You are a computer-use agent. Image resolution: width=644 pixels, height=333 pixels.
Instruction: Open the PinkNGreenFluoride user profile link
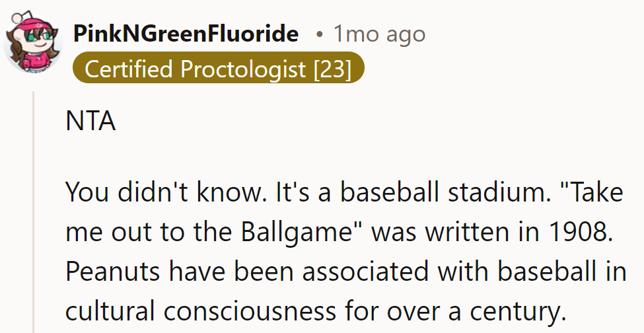pyautogui.click(x=186, y=34)
